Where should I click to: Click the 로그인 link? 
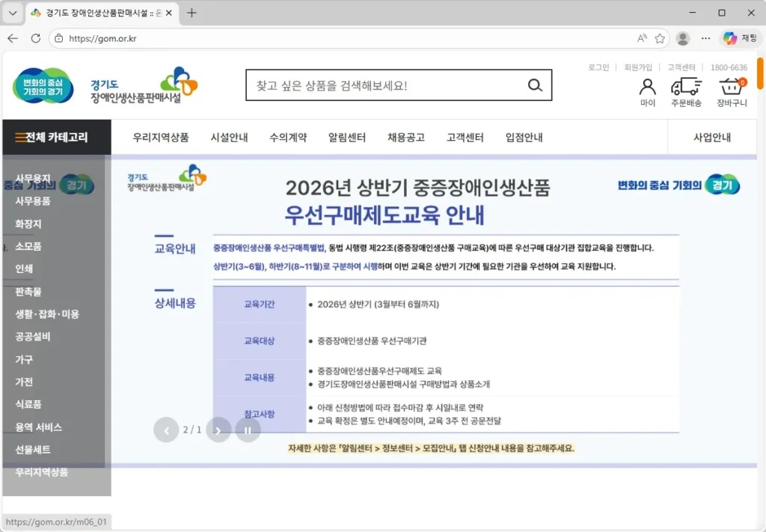coord(598,67)
